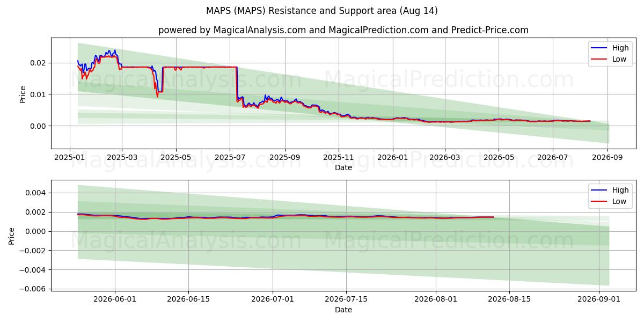The height and width of the screenshot is (322, 644).
Task: Click the '2026-07-15' tick label on bottom chart
Action: [346, 300]
